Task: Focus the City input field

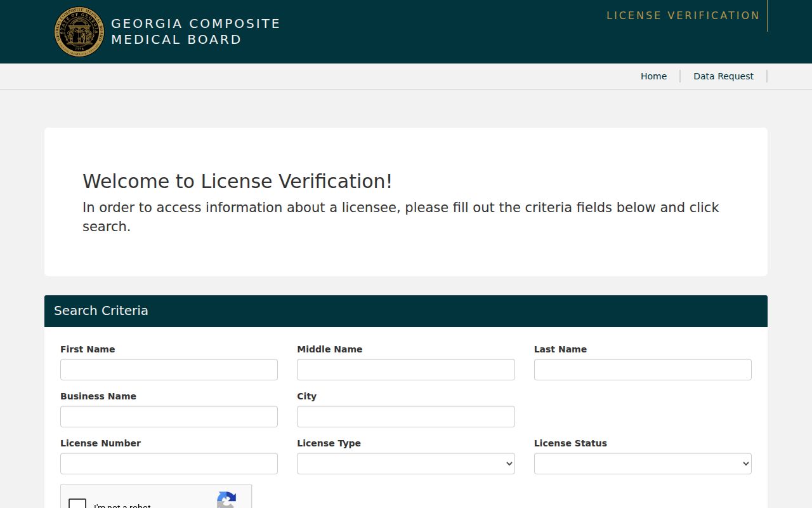Action: [406, 417]
